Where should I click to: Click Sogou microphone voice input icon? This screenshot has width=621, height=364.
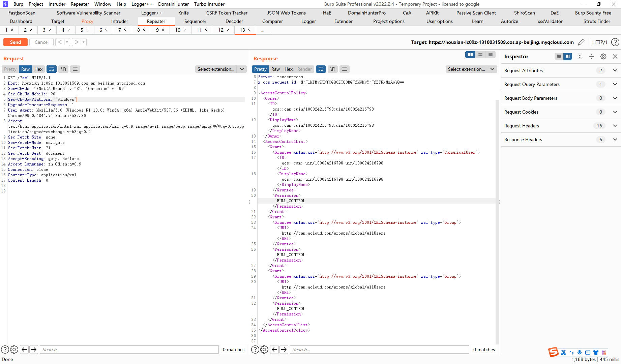pos(580,353)
